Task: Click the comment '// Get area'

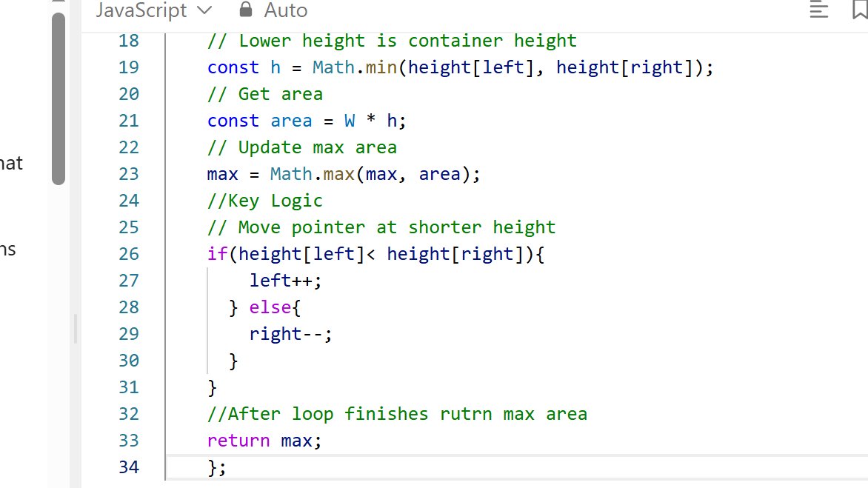Action: 265,94
